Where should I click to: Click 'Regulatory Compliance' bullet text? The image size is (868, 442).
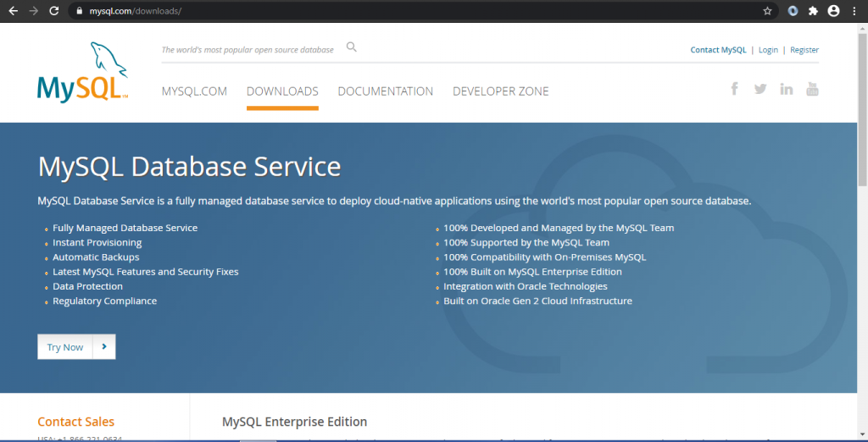tap(104, 301)
